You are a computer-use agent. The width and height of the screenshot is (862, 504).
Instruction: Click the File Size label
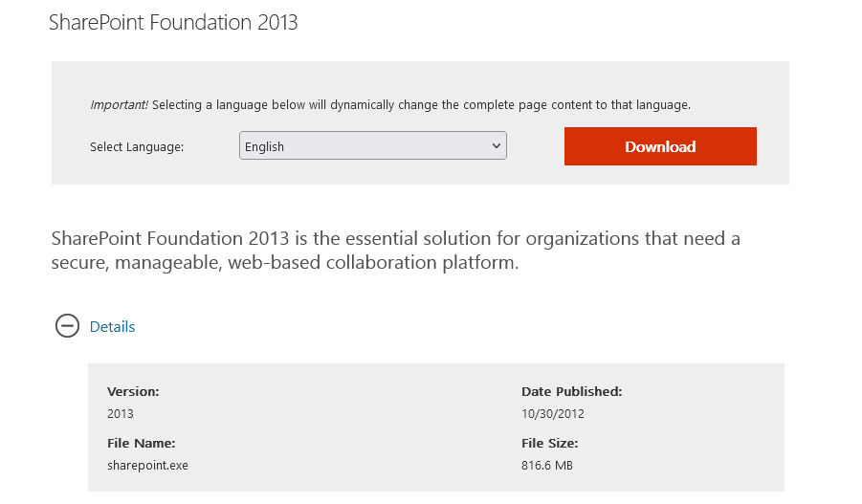549,443
